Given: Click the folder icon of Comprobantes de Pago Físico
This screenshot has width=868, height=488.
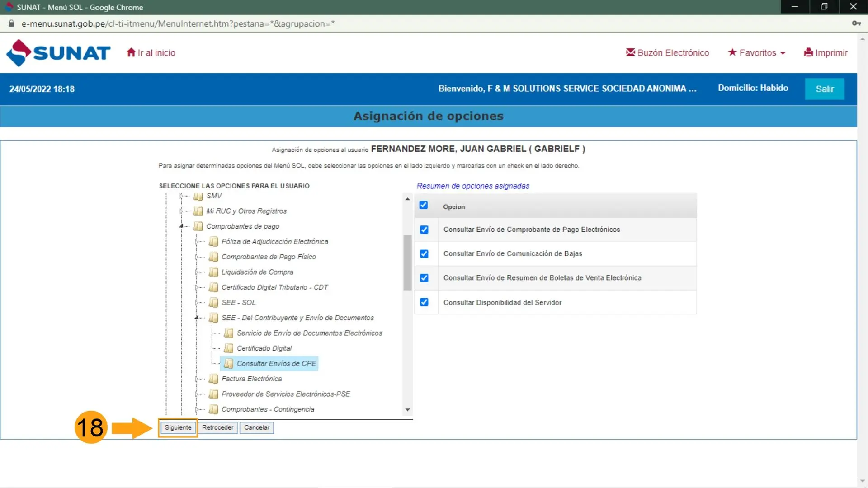Looking at the screenshot, I should [213, 257].
